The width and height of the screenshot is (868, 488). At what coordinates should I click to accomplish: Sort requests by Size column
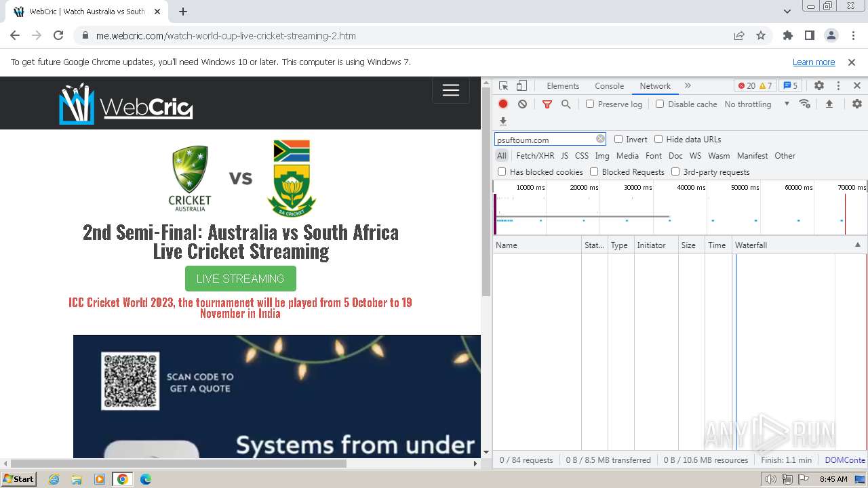692,245
